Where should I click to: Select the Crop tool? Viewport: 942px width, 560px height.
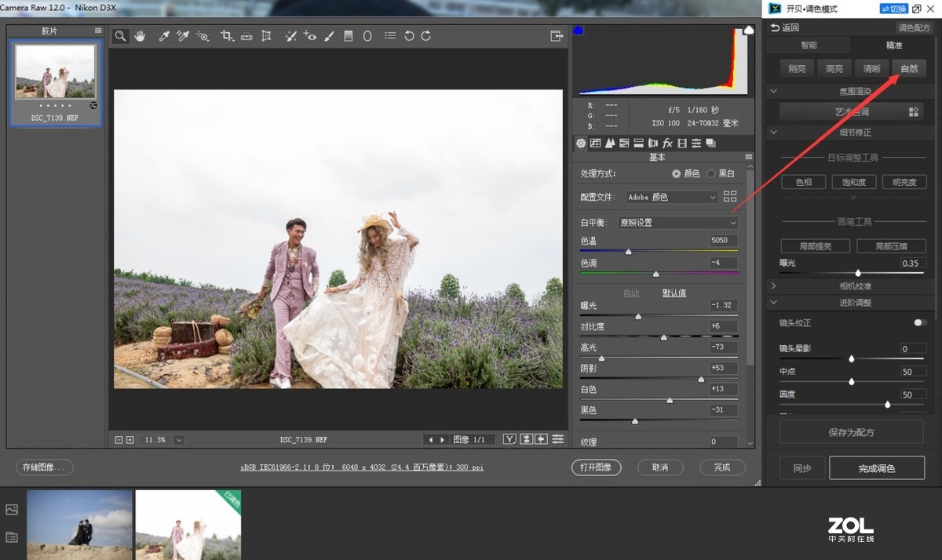pyautogui.click(x=227, y=36)
